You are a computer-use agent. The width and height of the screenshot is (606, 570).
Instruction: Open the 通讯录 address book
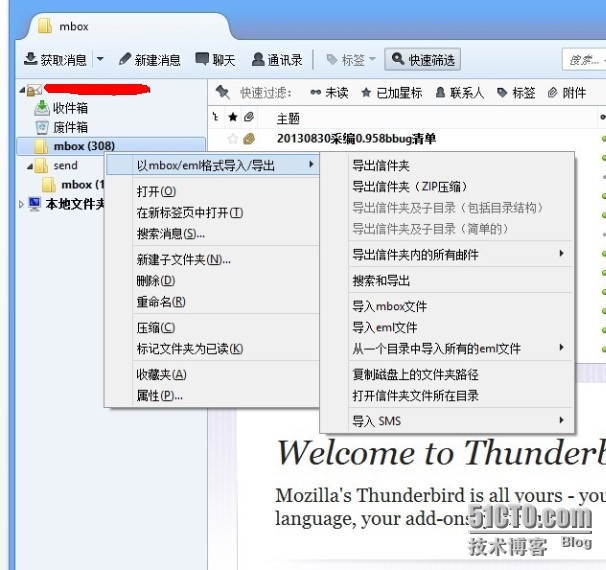click(x=277, y=60)
